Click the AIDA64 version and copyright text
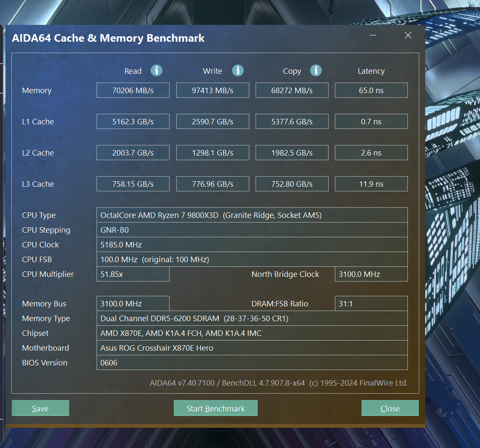Image resolution: width=480 pixels, height=448 pixels. coord(278,383)
